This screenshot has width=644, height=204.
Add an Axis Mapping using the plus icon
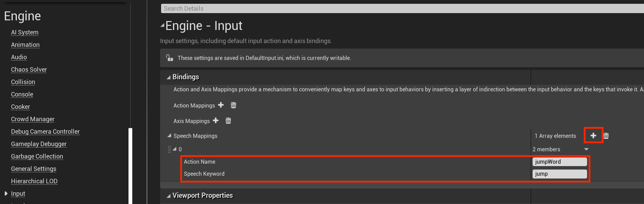(216, 121)
